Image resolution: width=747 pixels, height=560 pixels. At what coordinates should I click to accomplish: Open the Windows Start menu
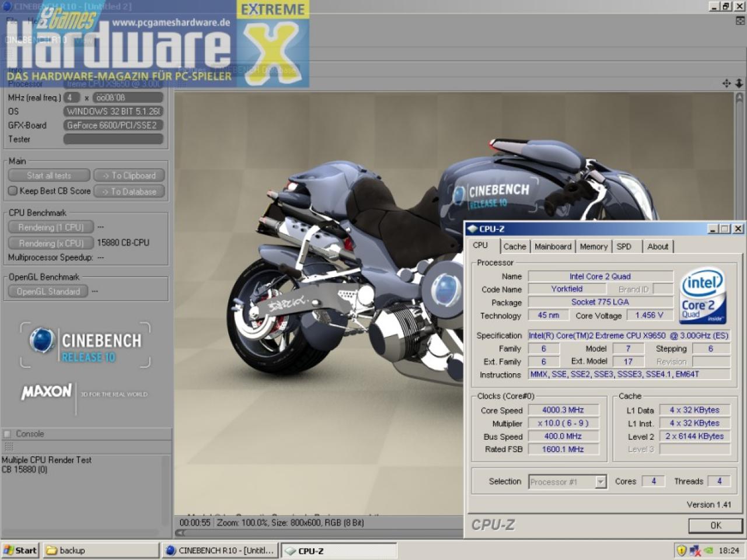tap(20, 550)
